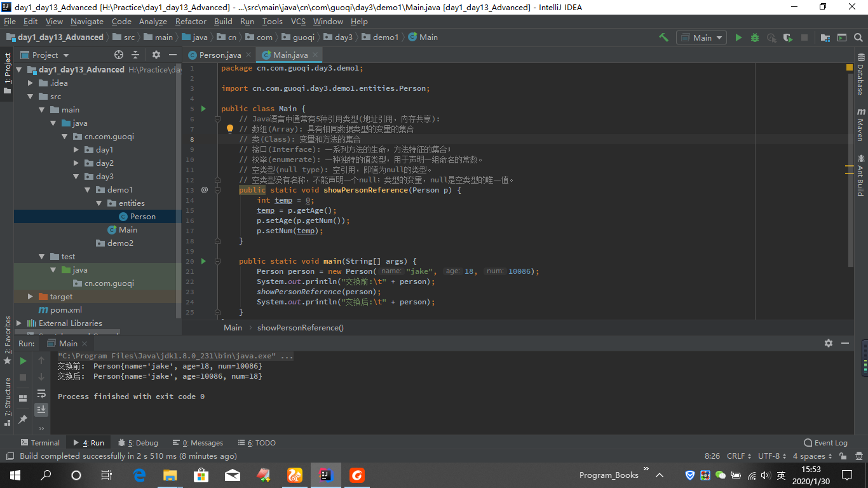The image size is (868, 488).
Task: Click the run gutter arrow next to class Main
Action: (204, 109)
